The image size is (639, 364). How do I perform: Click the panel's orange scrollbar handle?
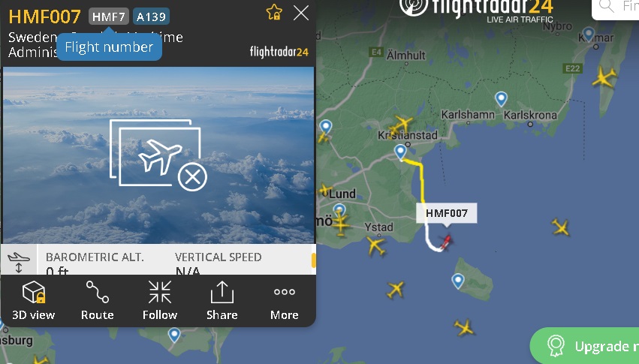[314, 260]
